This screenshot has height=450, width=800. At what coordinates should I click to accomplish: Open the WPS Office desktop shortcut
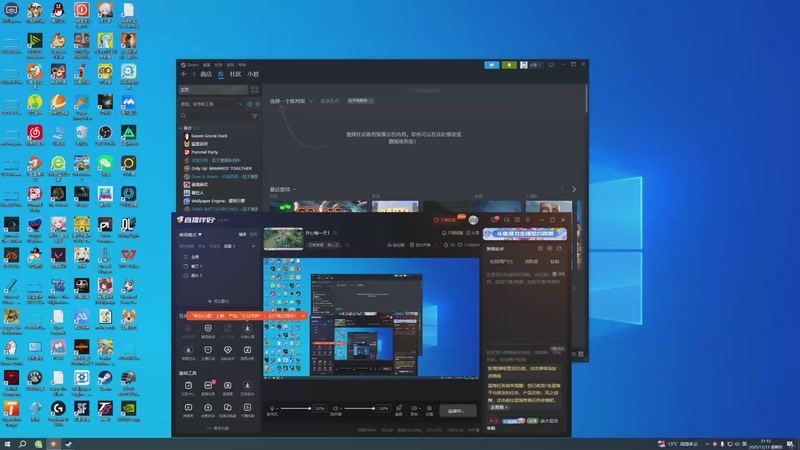tap(129, 258)
